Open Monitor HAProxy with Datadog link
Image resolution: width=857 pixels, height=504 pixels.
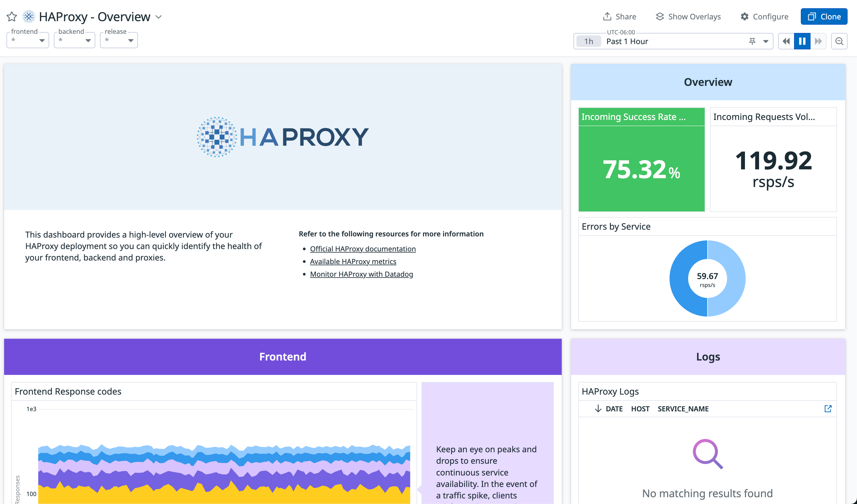click(x=361, y=274)
